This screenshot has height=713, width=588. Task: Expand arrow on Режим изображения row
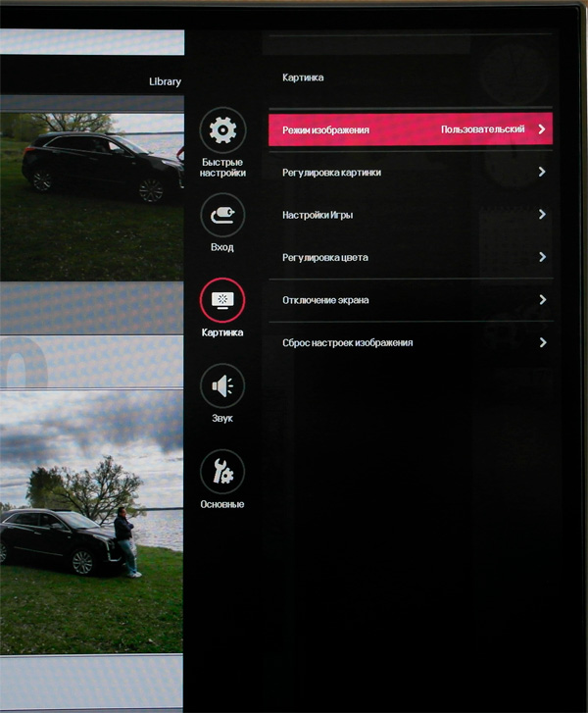pos(542,129)
